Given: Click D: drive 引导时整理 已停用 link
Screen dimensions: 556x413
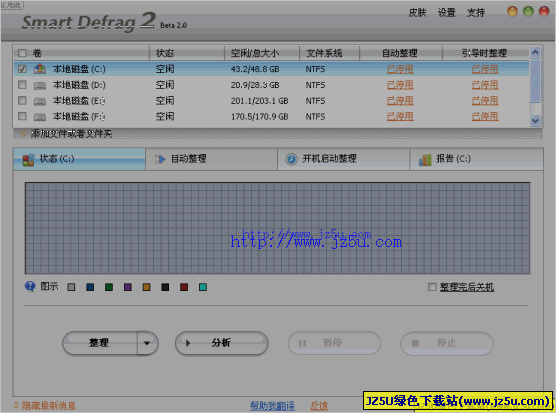Looking at the screenshot, I should tap(485, 85).
